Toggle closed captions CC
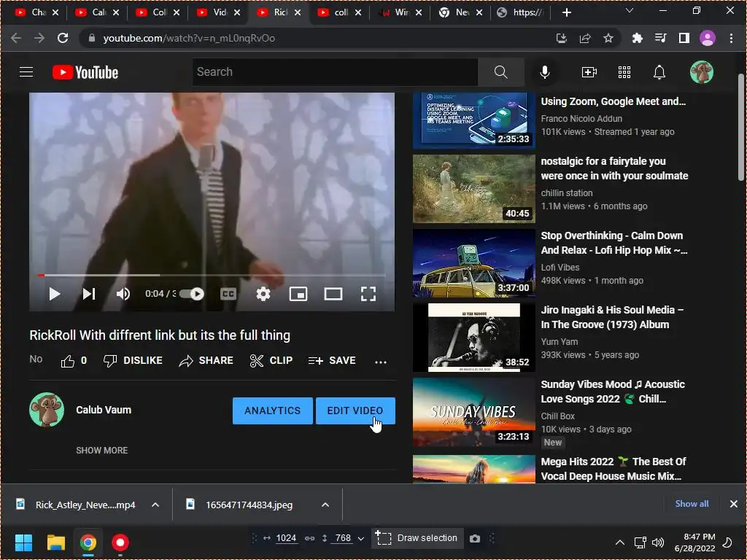Image resolution: width=747 pixels, height=560 pixels. (228, 294)
